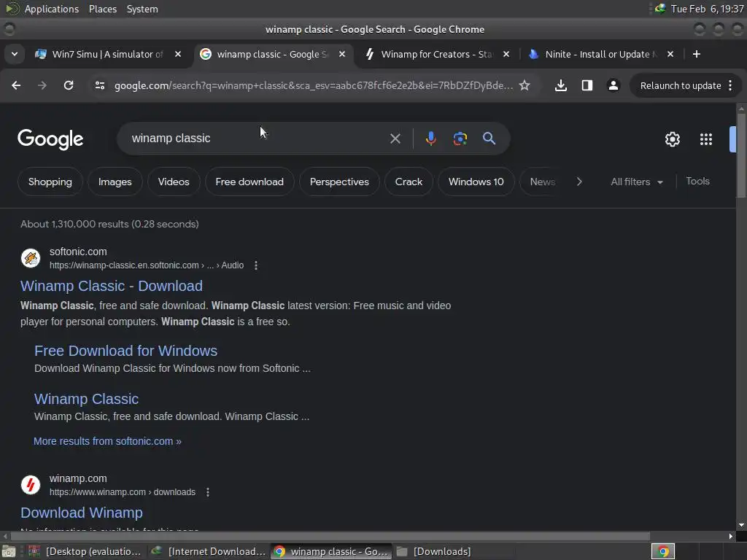Expand the All filters dropdown

[637, 182]
